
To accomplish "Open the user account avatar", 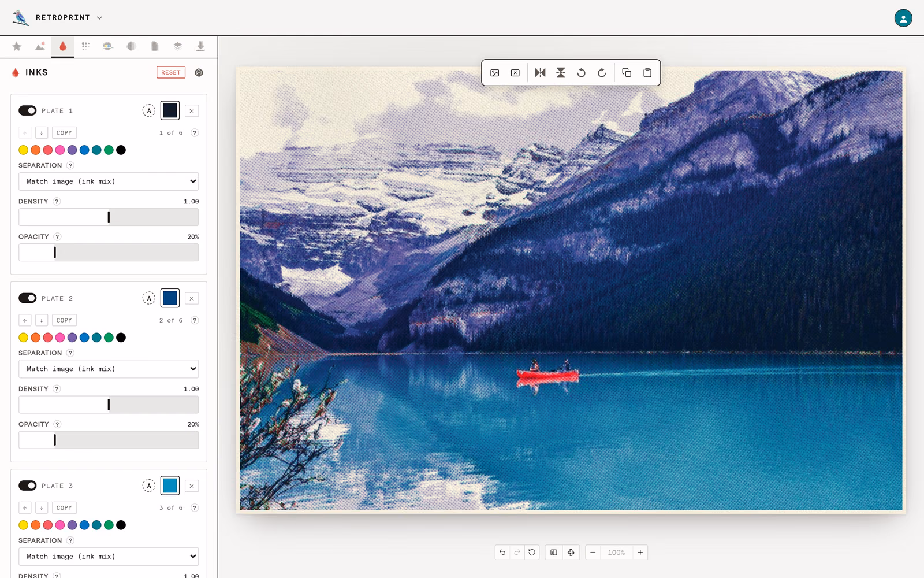I will tap(903, 18).
